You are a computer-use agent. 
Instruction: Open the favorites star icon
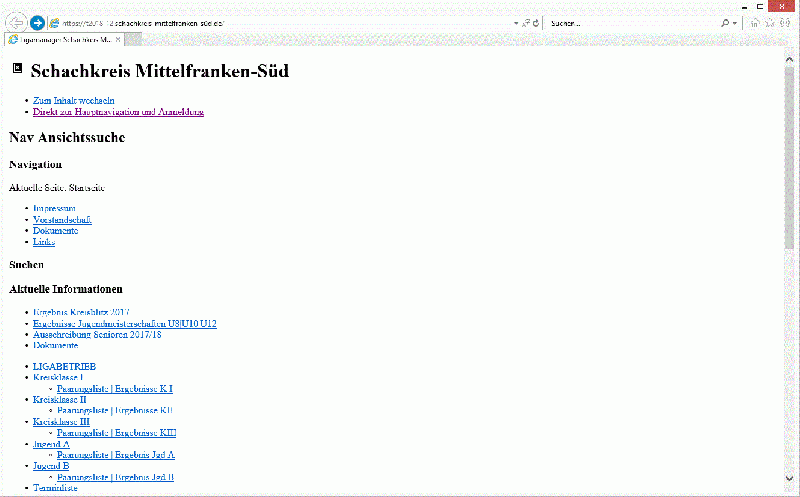pos(770,22)
